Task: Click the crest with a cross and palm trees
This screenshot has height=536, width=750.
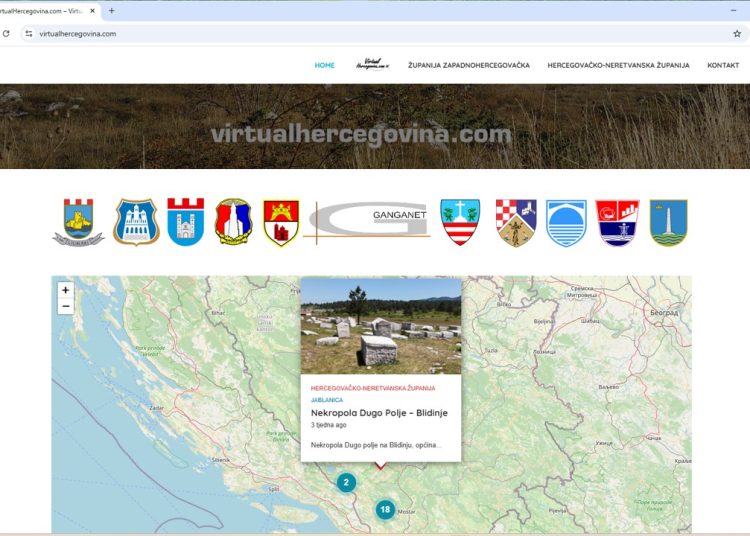Action: tap(460, 222)
